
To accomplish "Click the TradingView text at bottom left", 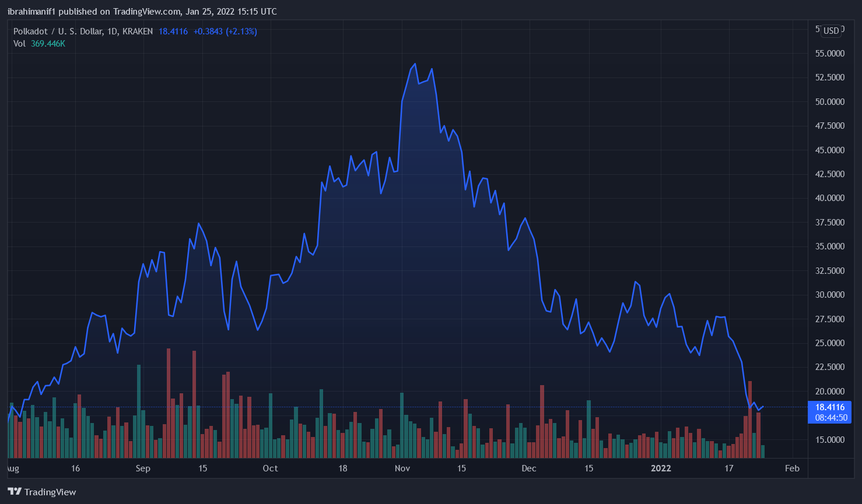I will click(x=50, y=492).
